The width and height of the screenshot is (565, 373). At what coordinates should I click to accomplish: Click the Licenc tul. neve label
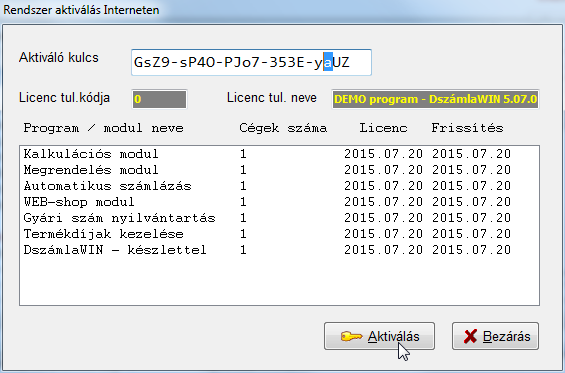(272, 98)
